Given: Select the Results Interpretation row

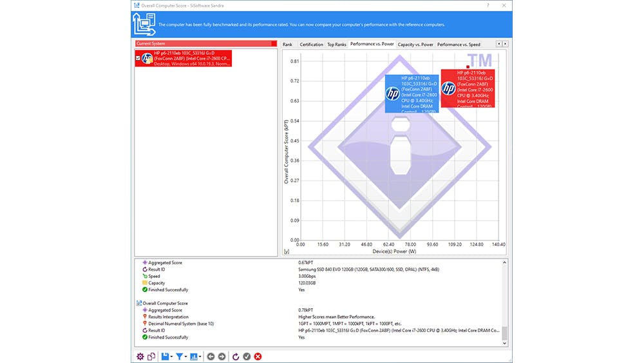Looking at the screenshot, I should tap(168, 317).
